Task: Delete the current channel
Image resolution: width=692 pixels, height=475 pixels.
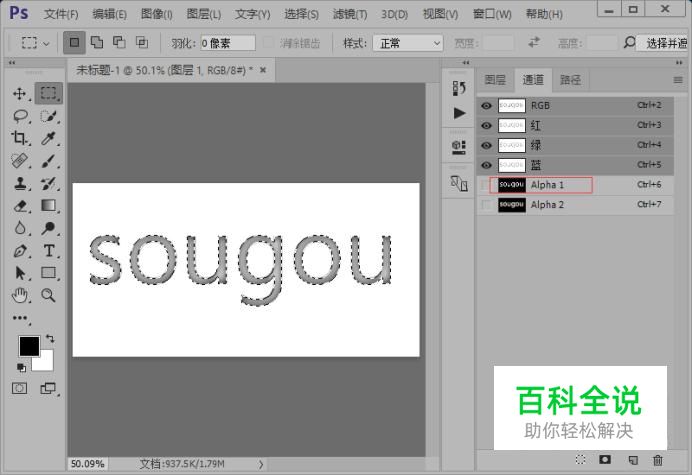Action: (x=658, y=460)
